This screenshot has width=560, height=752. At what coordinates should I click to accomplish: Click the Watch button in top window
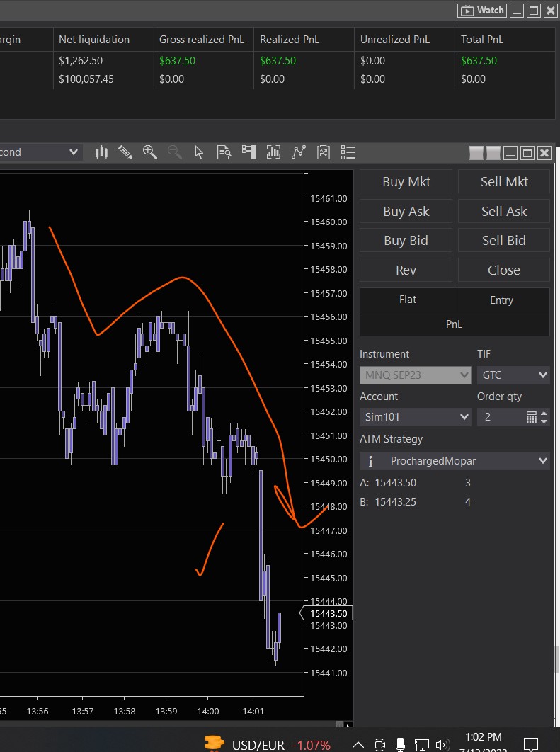pyautogui.click(x=482, y=11)
